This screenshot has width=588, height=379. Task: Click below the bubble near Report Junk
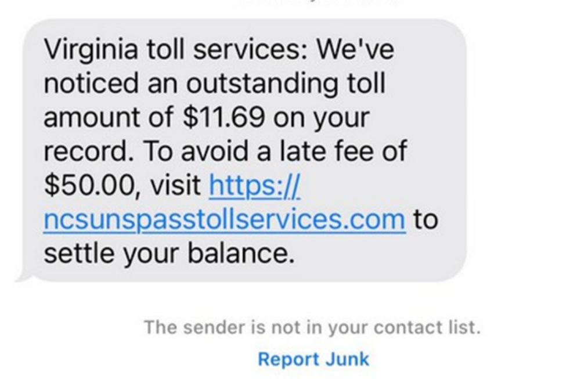point(313,359)
